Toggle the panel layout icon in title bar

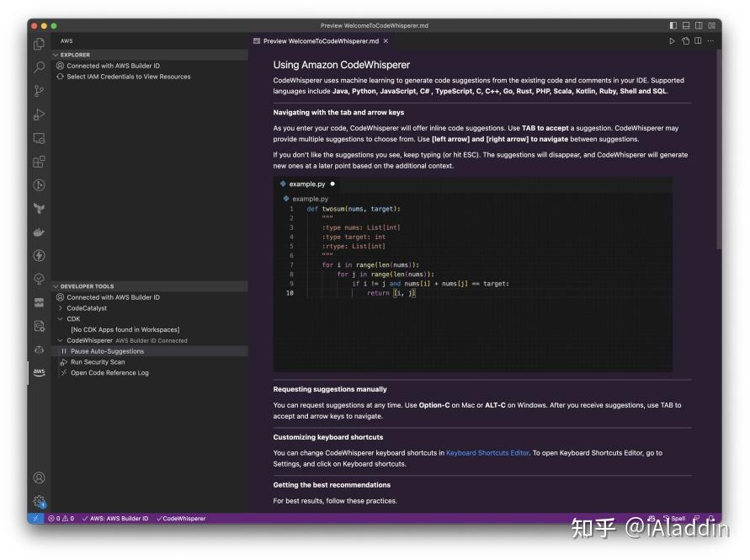coord(686,26)
